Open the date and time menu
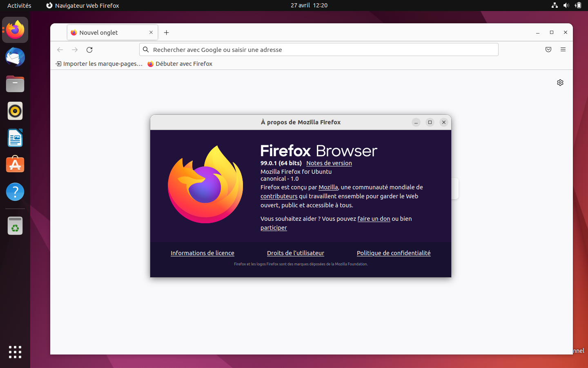 coord(309,5)
